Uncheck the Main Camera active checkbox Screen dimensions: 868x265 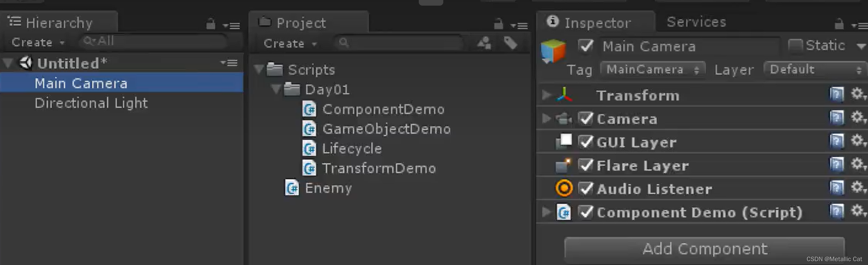coord(585,46)
